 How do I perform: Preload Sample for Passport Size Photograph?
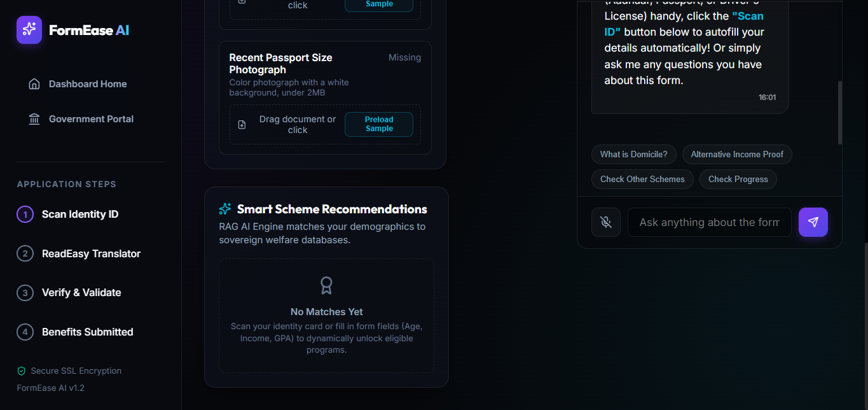pos(379,124)
